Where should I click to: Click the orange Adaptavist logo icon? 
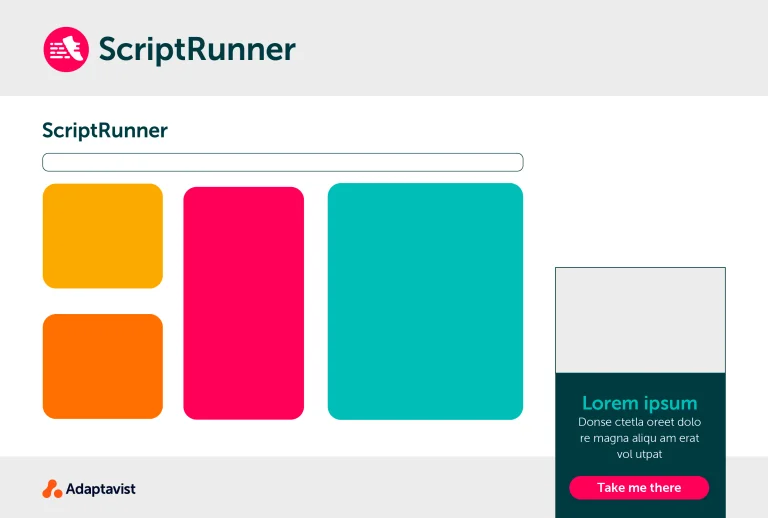pyautogui.click(x=52, y=489)
